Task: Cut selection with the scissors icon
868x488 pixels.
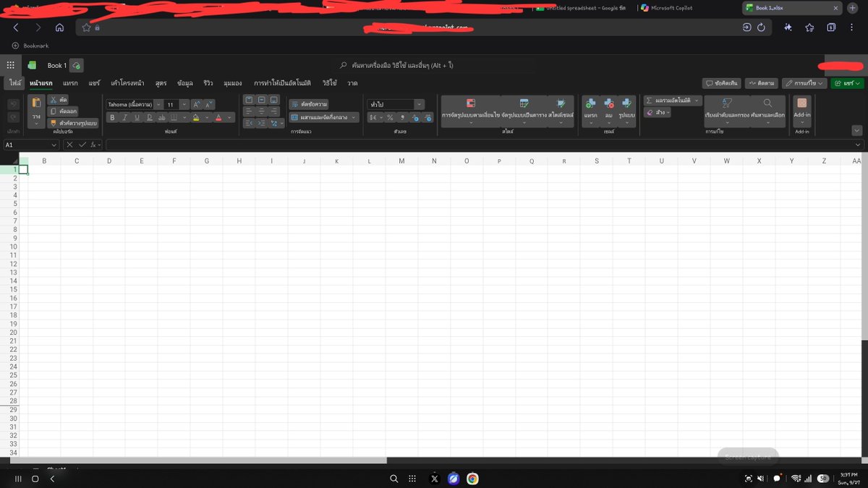Action: tap(59, 99)
